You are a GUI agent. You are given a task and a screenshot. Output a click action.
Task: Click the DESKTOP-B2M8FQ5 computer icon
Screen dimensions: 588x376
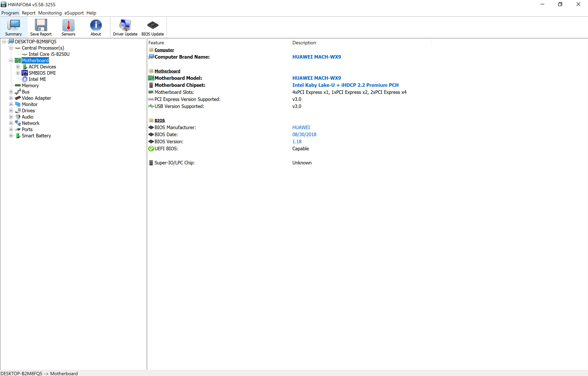pyautogui.click(x=11, y=42)
